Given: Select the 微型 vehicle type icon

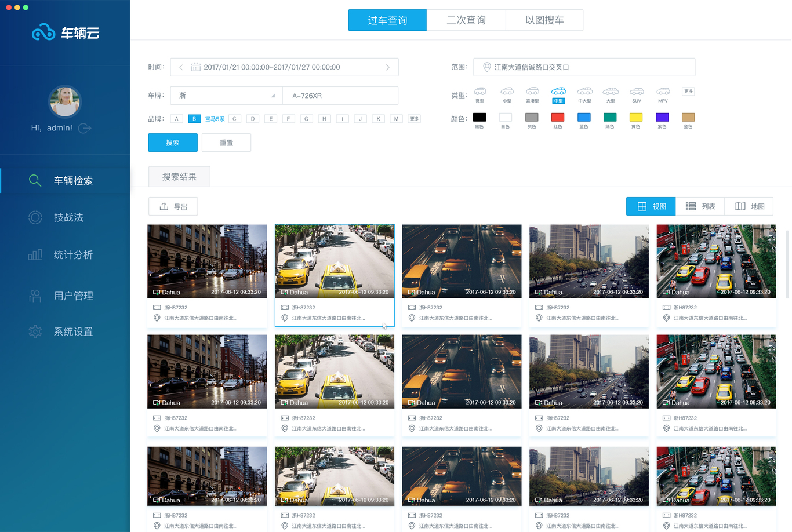Looking at the screenshot, I should (480, 92).
